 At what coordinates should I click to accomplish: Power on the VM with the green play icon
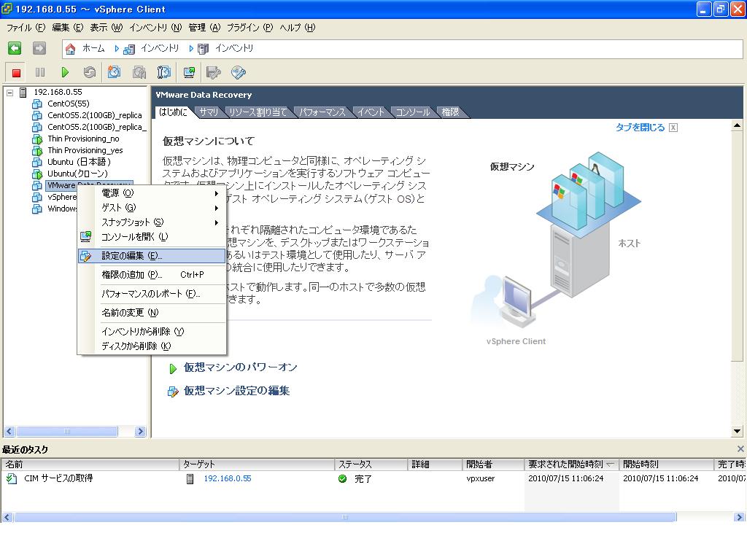click(65, 72)
